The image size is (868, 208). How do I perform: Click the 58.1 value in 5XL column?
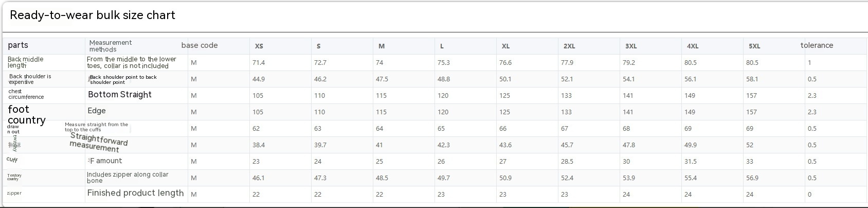752,79
